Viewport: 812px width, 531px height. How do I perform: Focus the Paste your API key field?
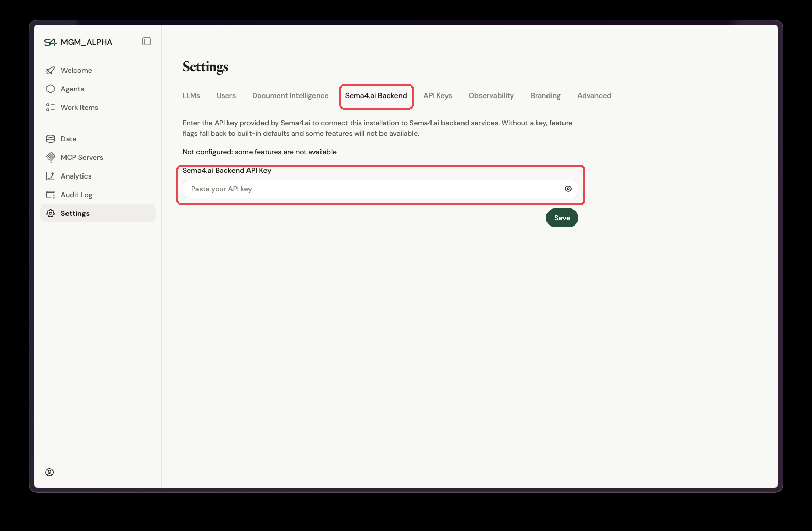(x=380, y=189)
